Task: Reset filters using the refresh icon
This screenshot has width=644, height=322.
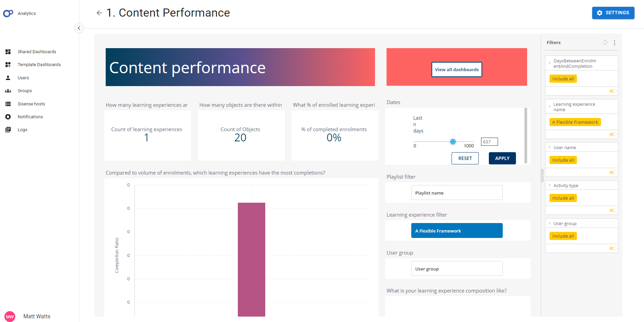Action: (x=605, y=42)
